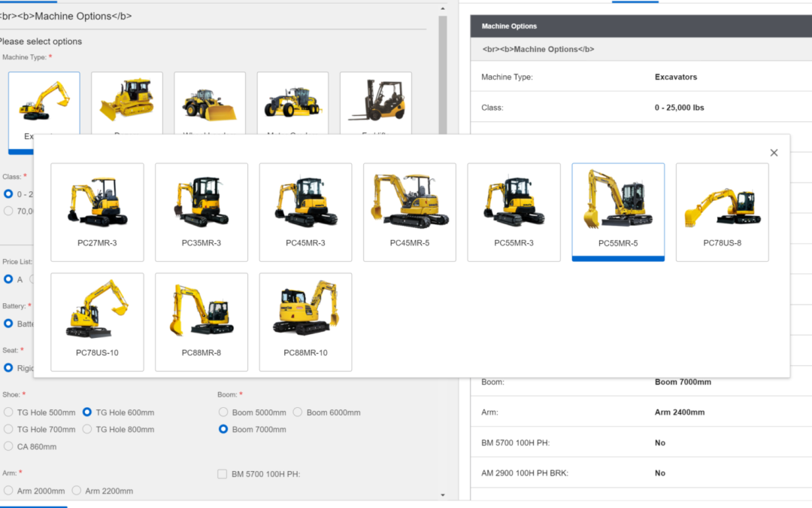Click the Please select options text
This screenshot has height=508, width=812.
pos(41,41)
